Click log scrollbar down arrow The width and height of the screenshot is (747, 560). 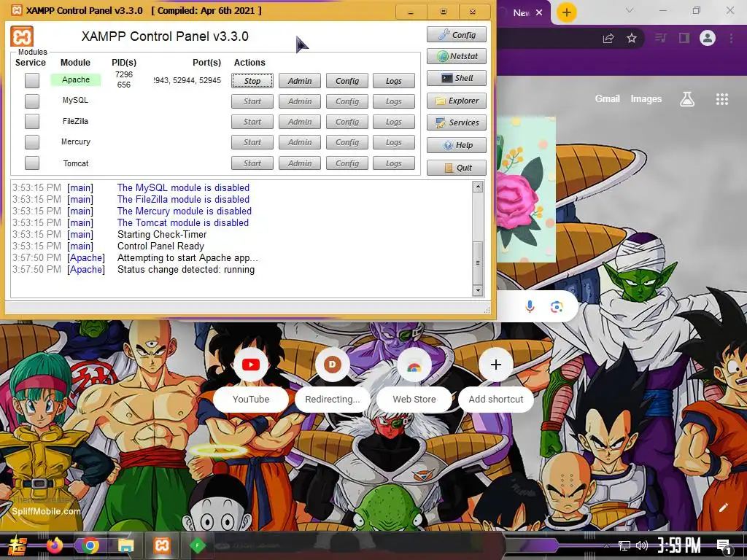tap(478, 290)
